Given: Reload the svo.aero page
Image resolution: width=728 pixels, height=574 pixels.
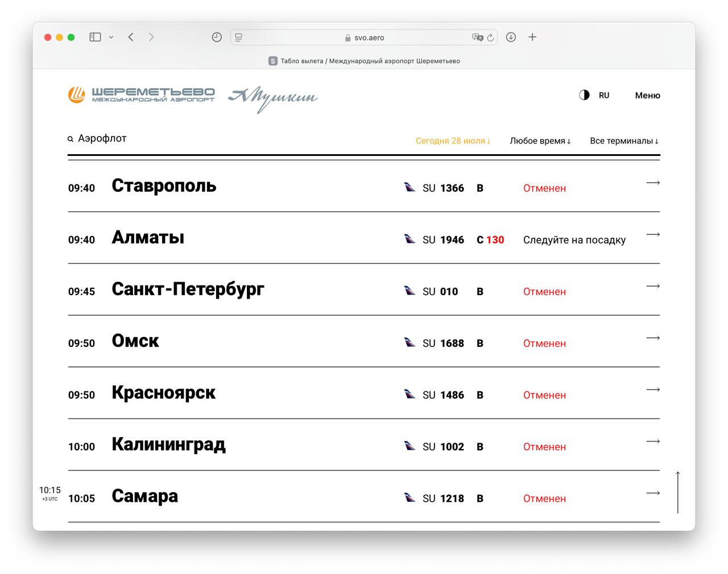Looking at the screenshot, I should coord(490,38).
